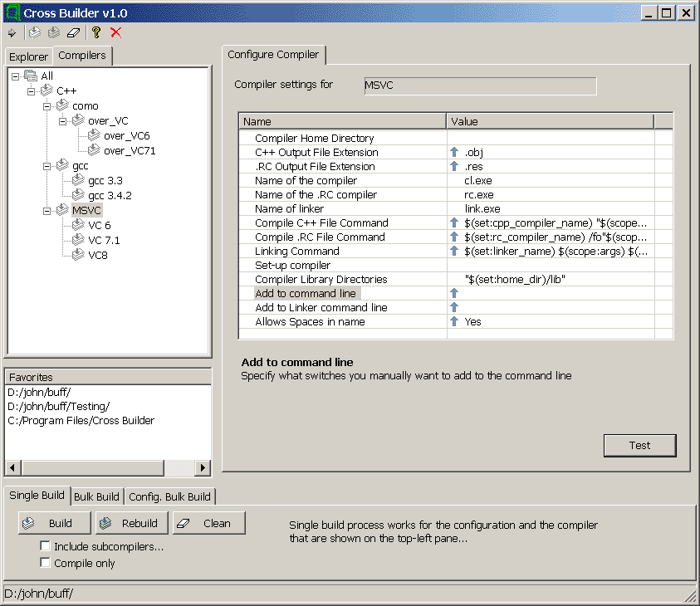Image resolution: width=700 pixels, height=606 pixels.
Task: Tick the Compile only checkbox
Action: (x=46, y=563)
